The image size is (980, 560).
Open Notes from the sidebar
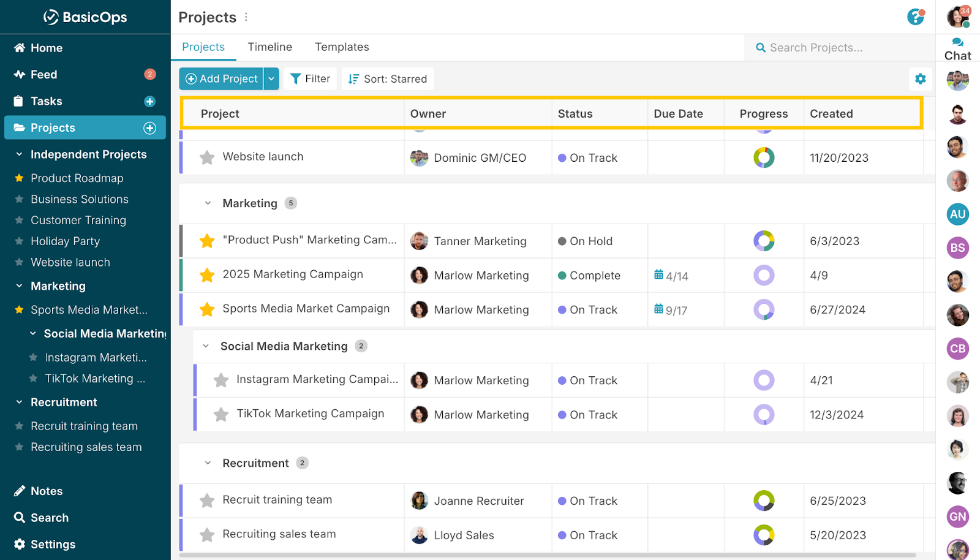click(47, 491)
